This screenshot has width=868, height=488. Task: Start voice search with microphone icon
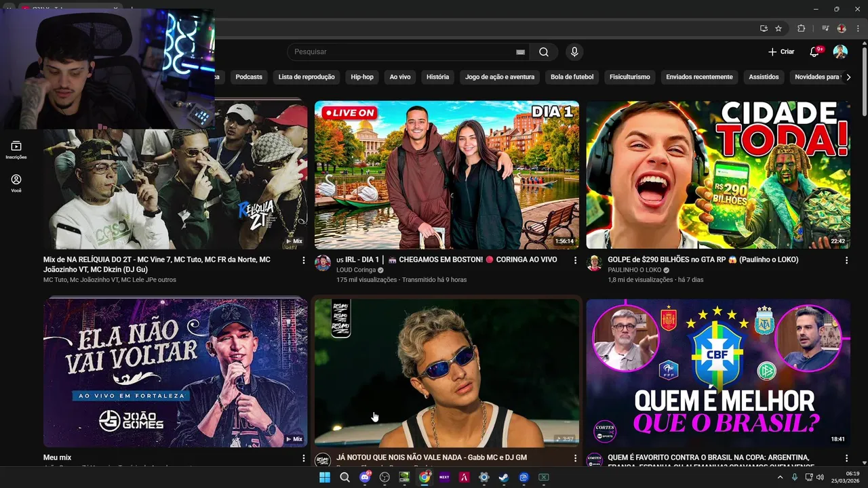click(574, 52)
